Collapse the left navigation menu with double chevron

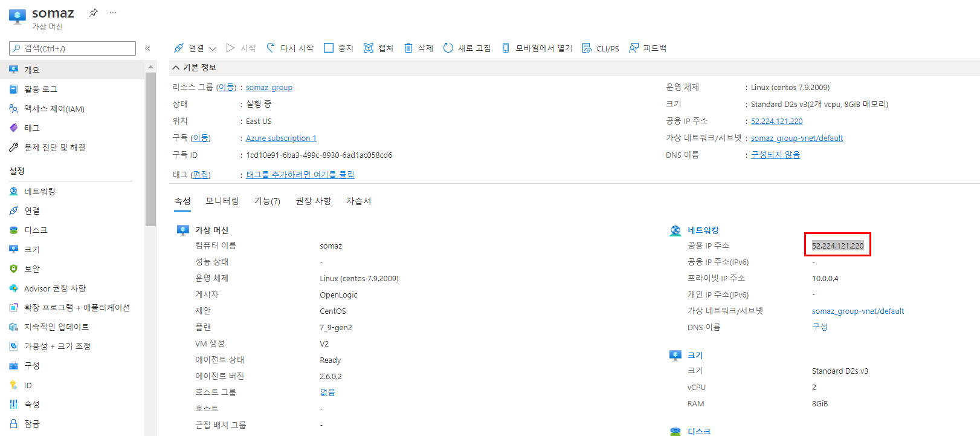147,48
